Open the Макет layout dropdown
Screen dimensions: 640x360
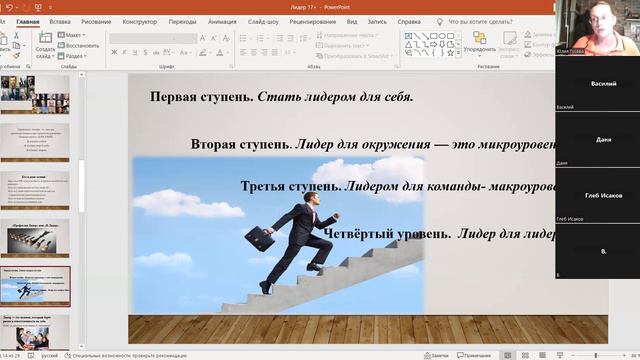(x=71, y=35)
